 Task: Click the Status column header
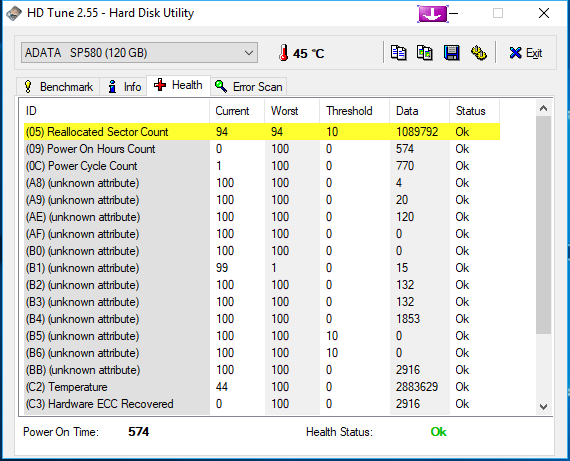click(475, 111)
